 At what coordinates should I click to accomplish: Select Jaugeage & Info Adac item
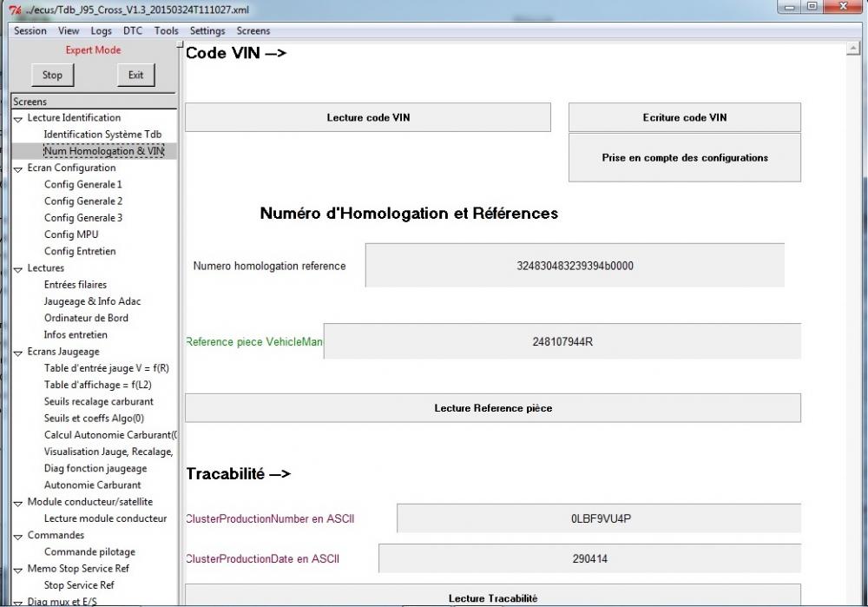click(x=93, y=301)
